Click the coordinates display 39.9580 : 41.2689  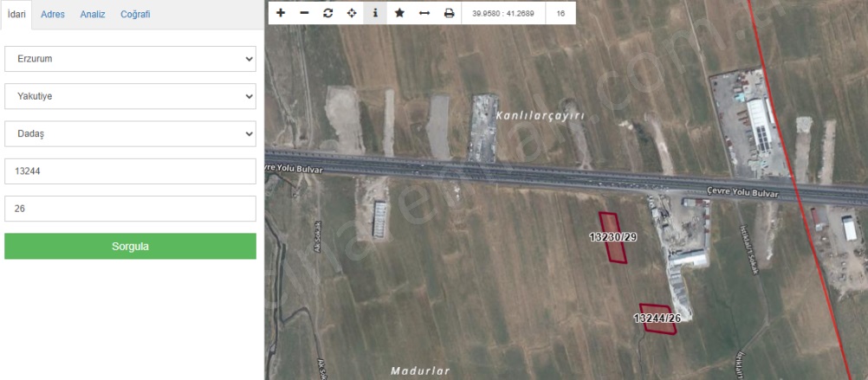(x=503, y=14)
